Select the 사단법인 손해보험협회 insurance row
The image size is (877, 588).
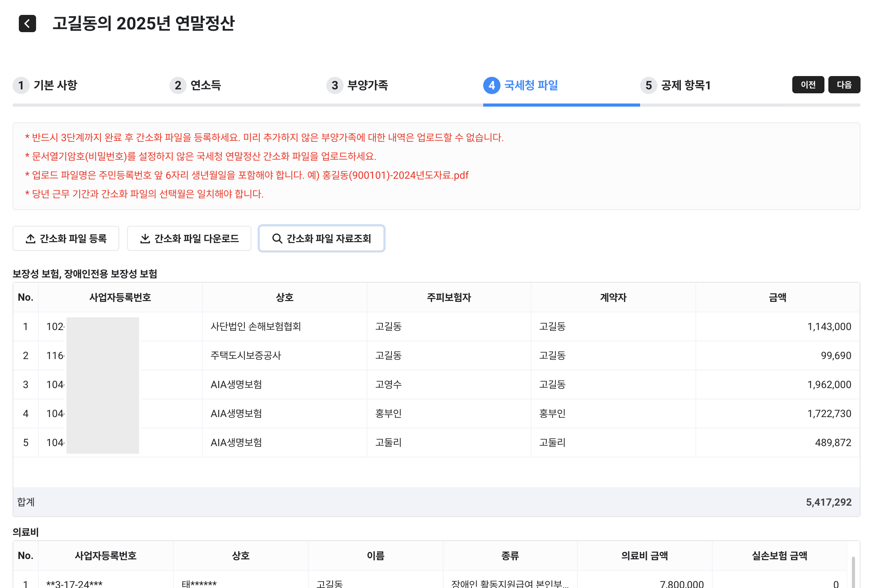tap(255, 327)
